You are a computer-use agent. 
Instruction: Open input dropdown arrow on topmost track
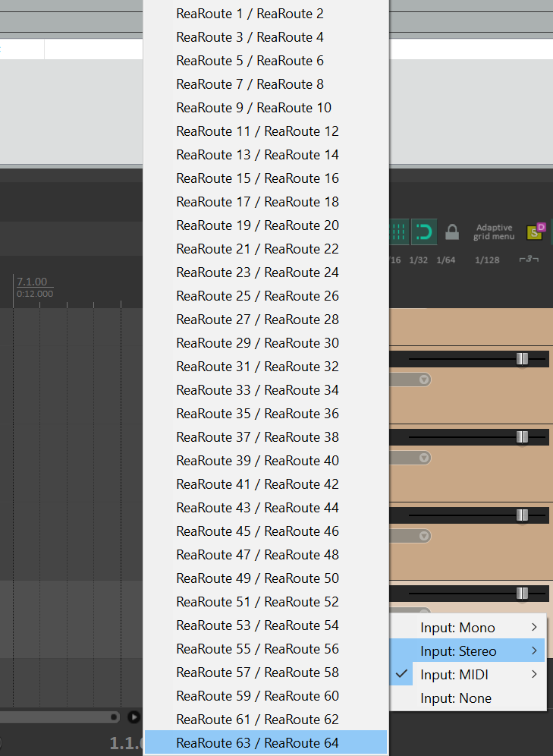pos(424,380)
